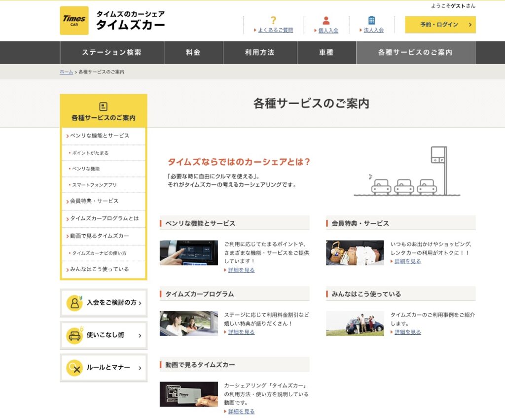Click the family beside car thumbnail
Image resolution: width=505 pixels, height=420 pixels.
[355, 323]
